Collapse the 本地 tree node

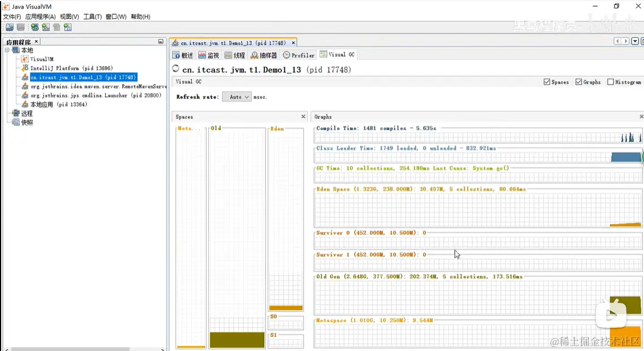(7, 50)
